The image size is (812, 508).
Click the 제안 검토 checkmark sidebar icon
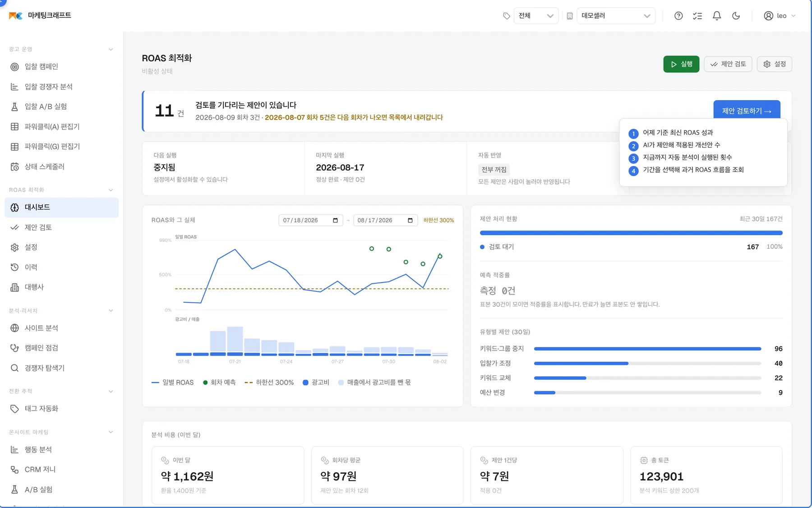(x=14, y=227)
